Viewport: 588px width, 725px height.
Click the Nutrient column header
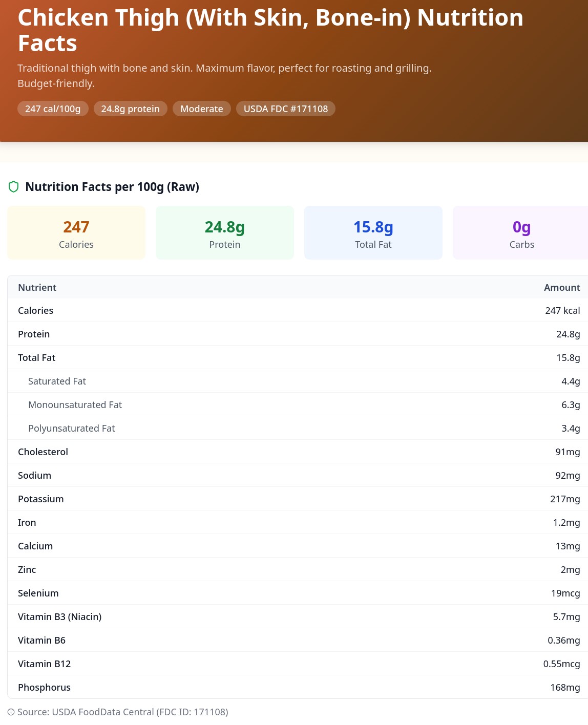coord(37,287)
